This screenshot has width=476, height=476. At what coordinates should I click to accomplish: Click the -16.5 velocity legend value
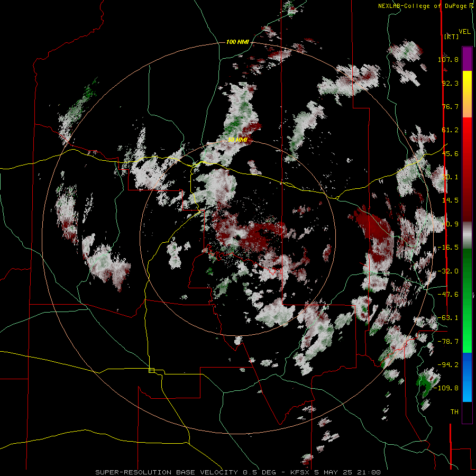(448, 248)
